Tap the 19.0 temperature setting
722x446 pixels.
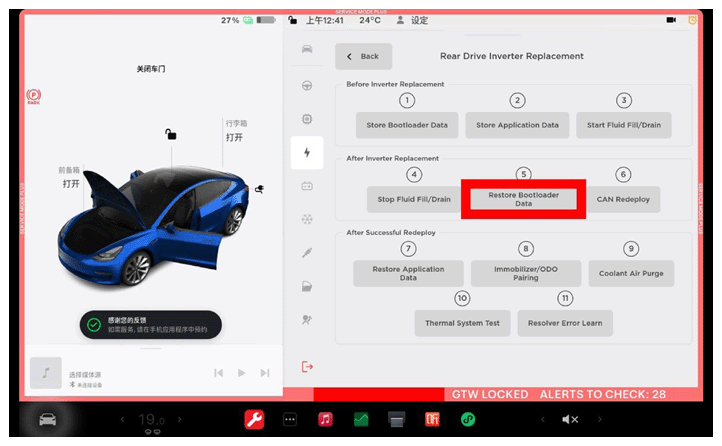click(151, 420)
